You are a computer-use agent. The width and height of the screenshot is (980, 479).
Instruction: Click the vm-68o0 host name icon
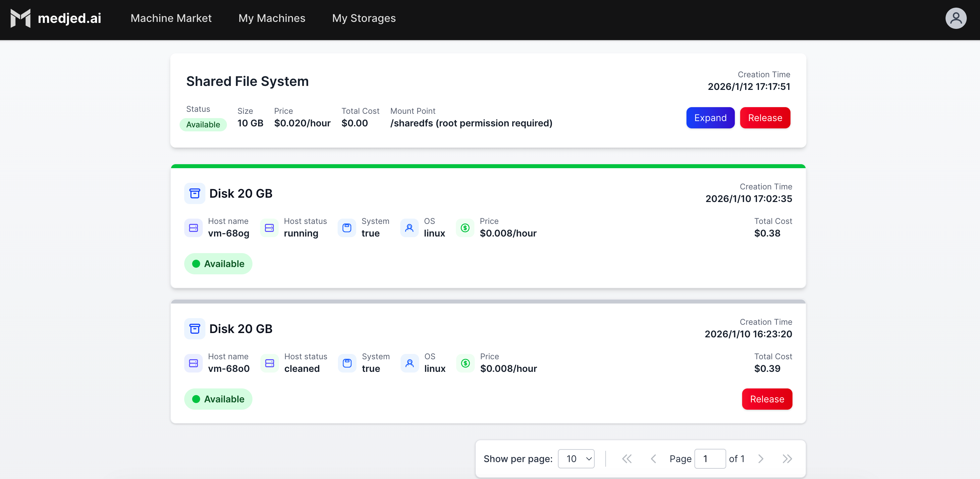193,363
